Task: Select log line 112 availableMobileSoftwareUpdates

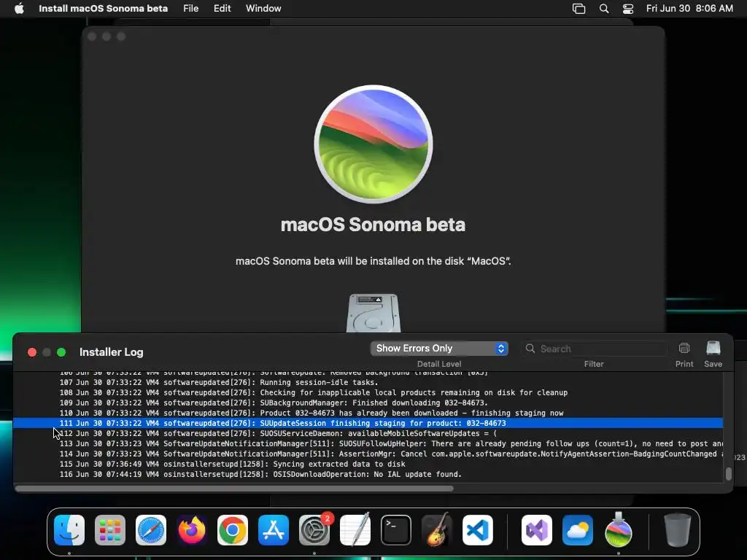Action: (368, 433)
